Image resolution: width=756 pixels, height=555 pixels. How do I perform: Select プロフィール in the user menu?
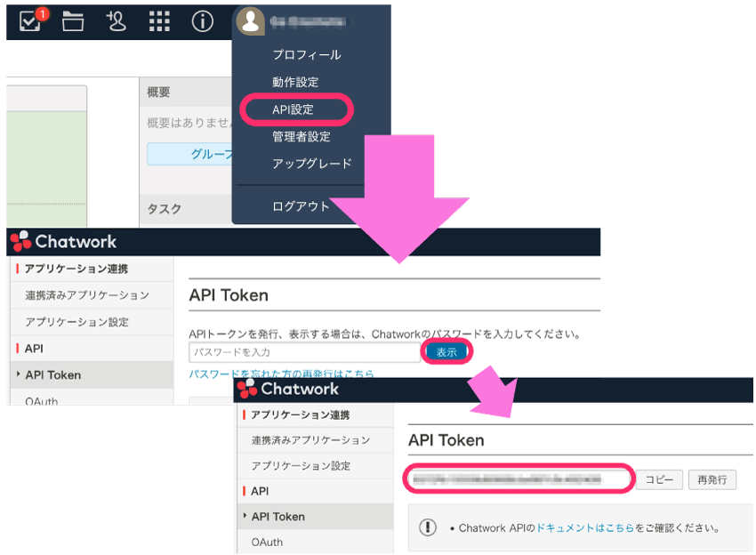point(307,55)
